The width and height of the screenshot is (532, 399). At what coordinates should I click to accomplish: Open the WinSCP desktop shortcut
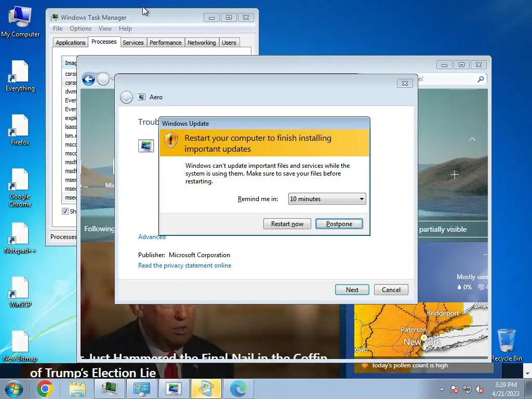point(20,292)
